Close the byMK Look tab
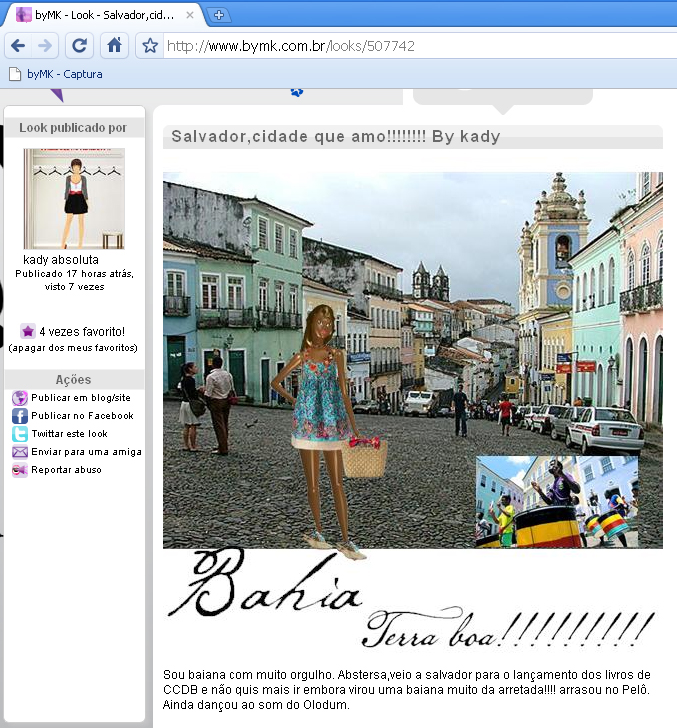This screenshot has width=677, height=728. [190, 15]
